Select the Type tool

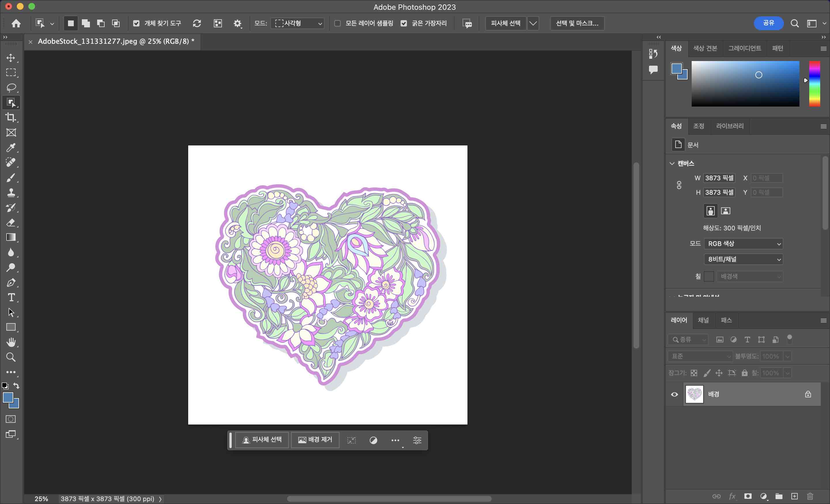(x=11, y=298)
